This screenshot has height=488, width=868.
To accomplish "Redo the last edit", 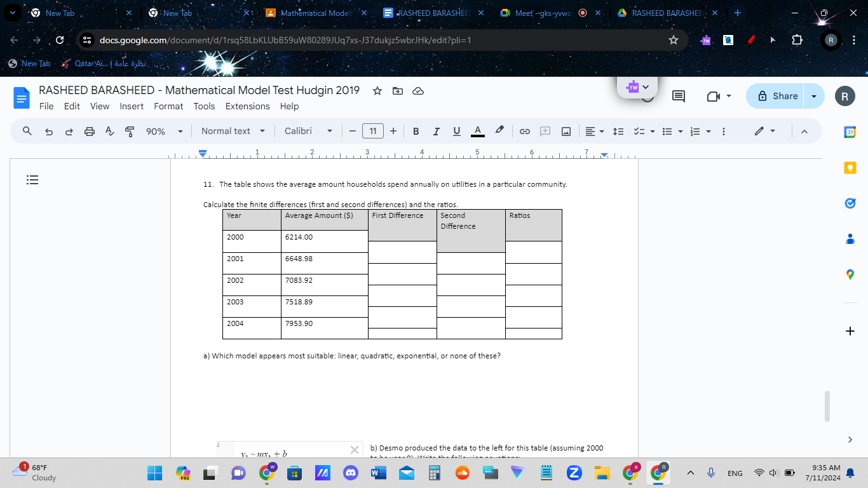I will 69,131.
